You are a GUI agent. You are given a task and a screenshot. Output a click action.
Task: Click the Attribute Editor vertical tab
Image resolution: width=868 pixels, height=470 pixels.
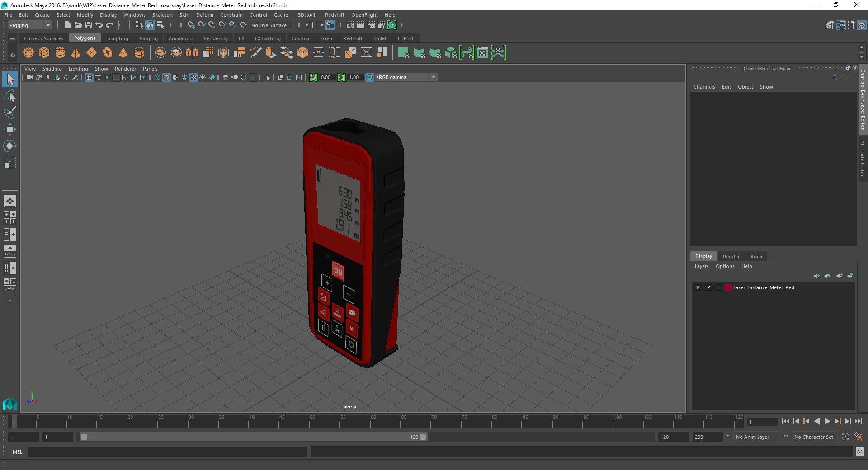863,158
